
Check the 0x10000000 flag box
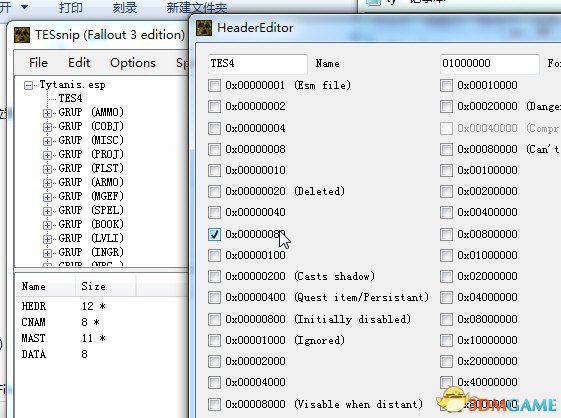(446, 340)
